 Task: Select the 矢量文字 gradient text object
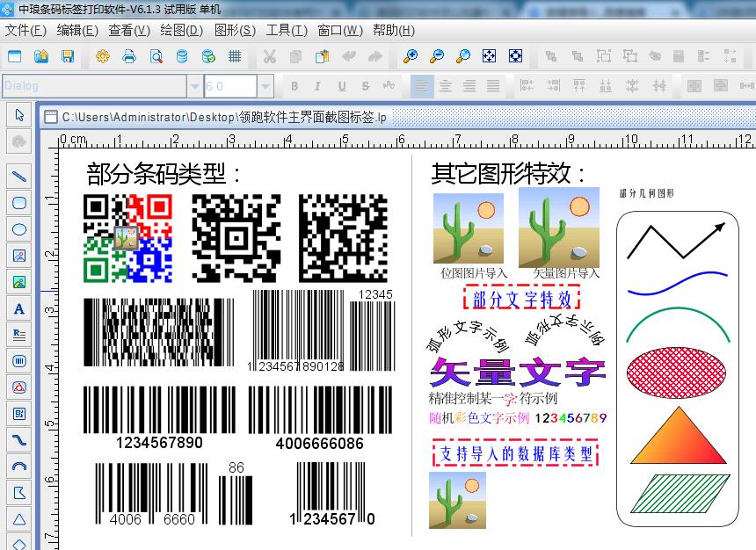[x=518, y=373]
